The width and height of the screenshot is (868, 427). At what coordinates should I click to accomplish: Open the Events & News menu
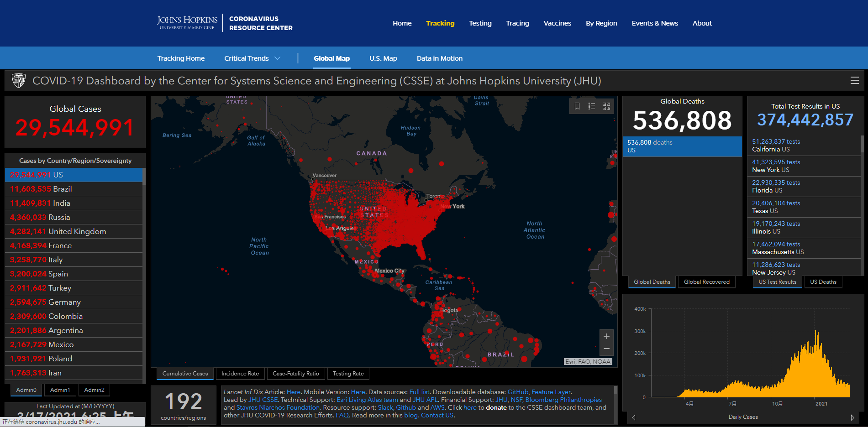tap(655, 23)
